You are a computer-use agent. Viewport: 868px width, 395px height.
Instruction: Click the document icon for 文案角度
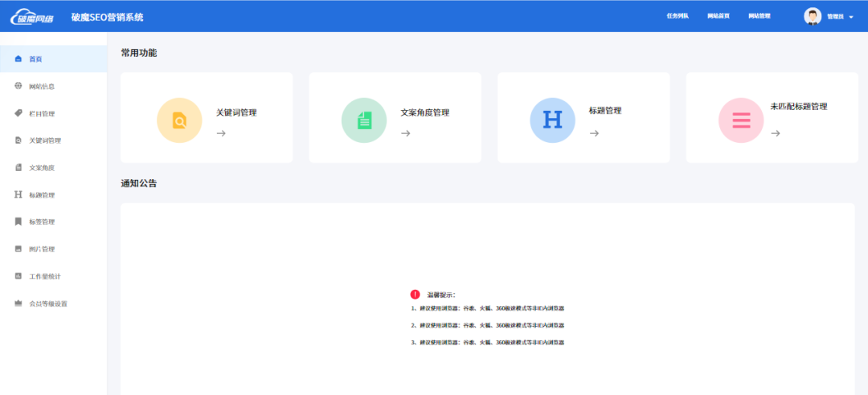point(18,167)
